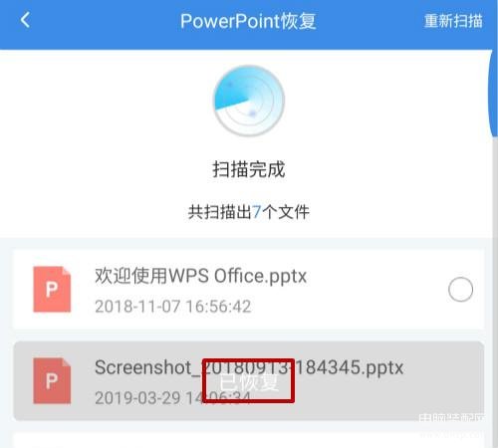Click the blue scrollbar on the right edge
This screenshot has width=498, height=448.
[493, 93]
